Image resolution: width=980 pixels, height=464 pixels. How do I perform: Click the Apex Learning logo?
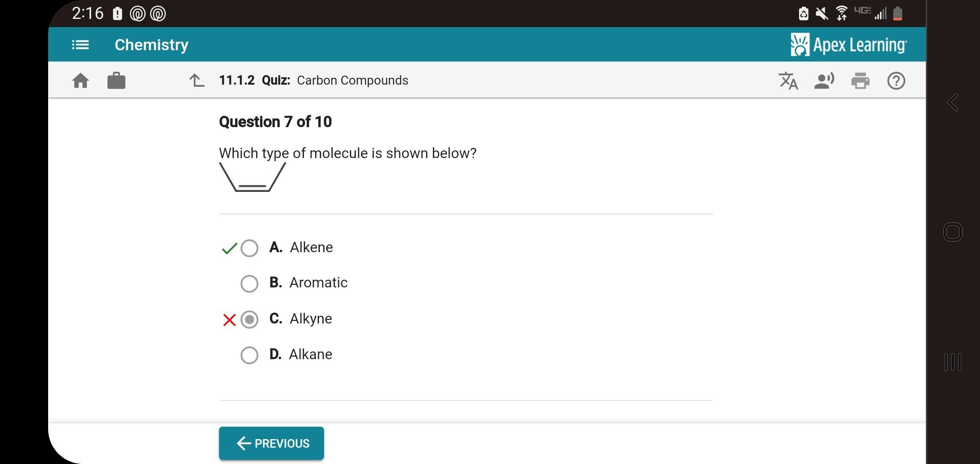point(848,45)
